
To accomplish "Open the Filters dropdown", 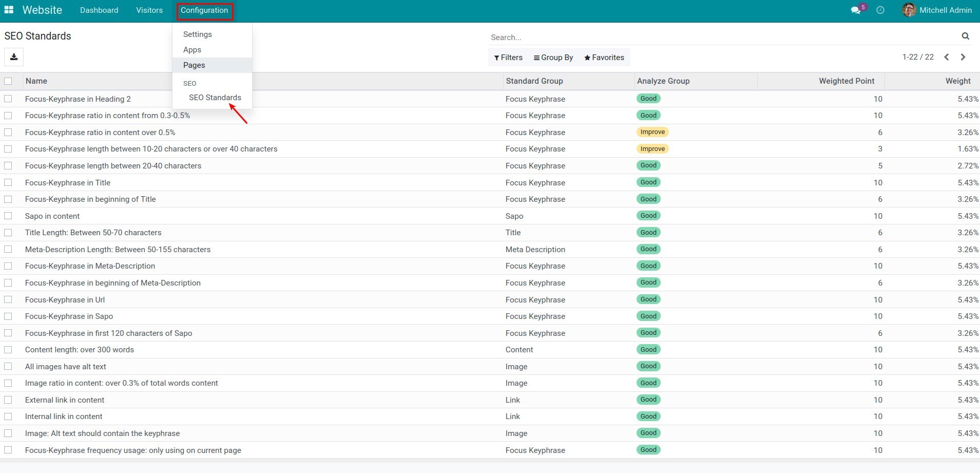I will (x=508, y=58).
